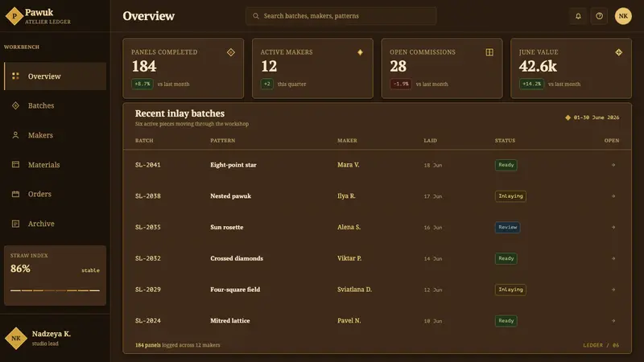The width and height of the screenshot is (644, 362).
Task: Select pattern Nested pawuk
Action: (230, 196)
